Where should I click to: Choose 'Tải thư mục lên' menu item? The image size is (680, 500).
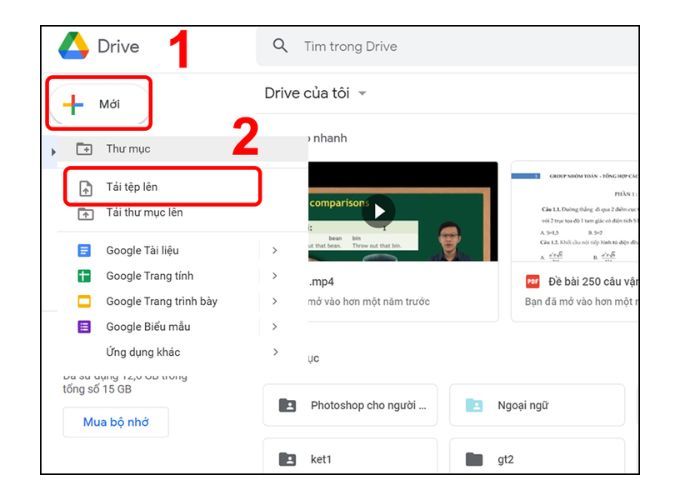pos(182,212)
